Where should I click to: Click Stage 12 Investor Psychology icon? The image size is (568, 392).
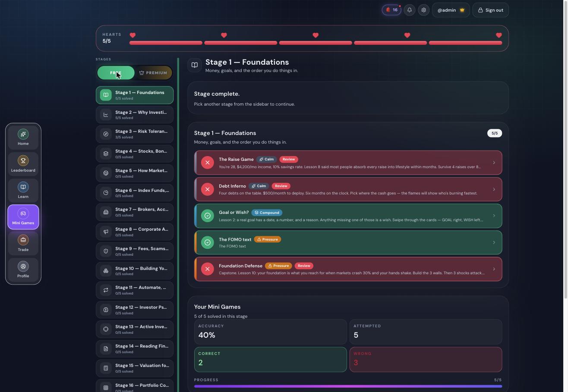click(x=106, y=310)
